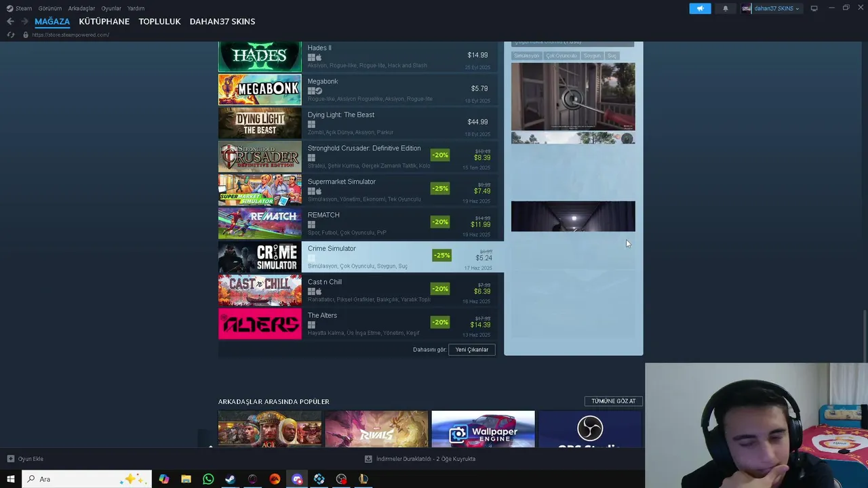868x488 pixels.
Task: Select the Simülasyon tag in preview panel
Action: pyautogui.click(x=527, y=56)
